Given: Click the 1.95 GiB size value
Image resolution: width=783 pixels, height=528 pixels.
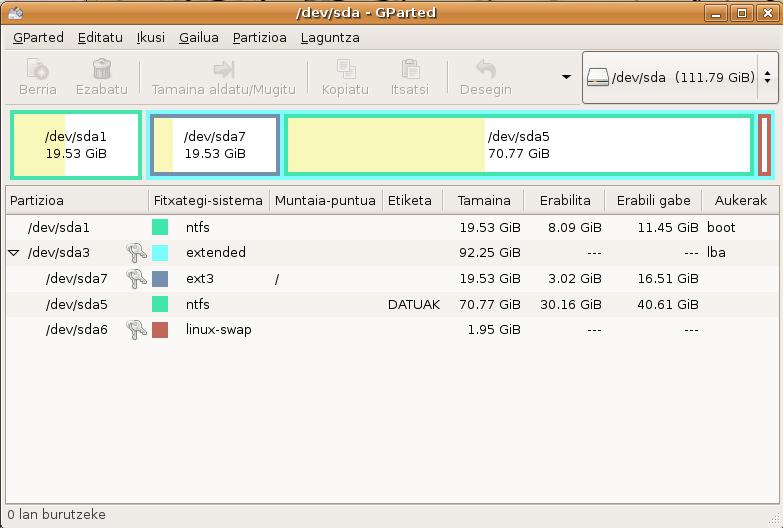Looking at the screenshot, I should pos(494,330).
